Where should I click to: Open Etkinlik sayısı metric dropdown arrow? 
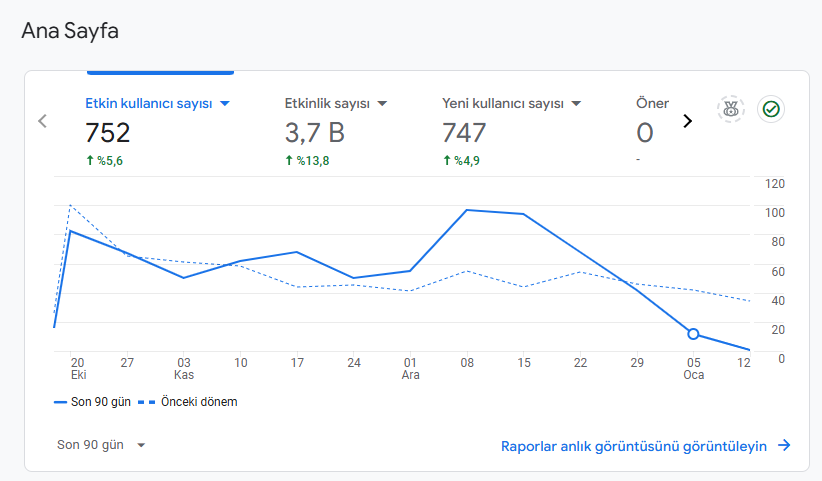point(382,104)
